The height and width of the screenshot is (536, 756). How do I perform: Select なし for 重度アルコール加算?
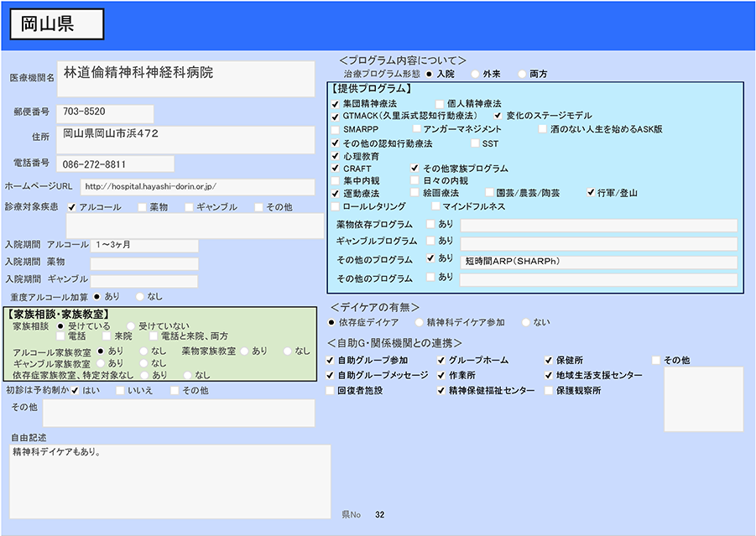click(138, 296)
